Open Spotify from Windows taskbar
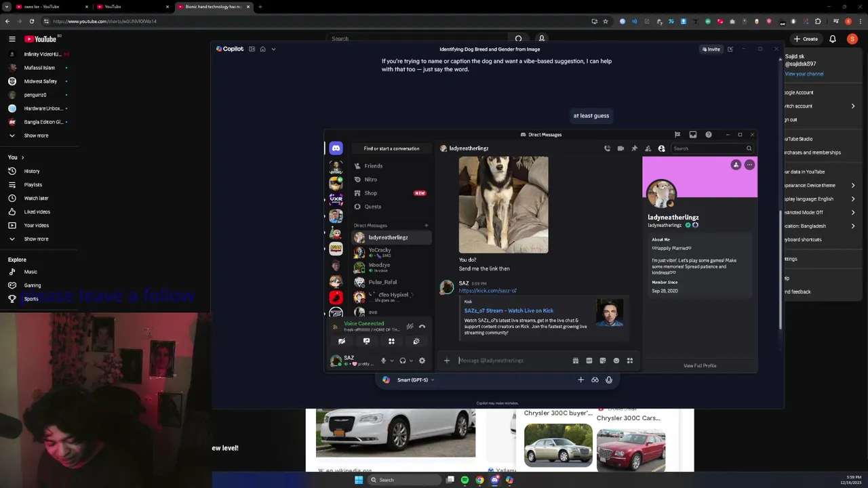 click(x=465, y=480)
